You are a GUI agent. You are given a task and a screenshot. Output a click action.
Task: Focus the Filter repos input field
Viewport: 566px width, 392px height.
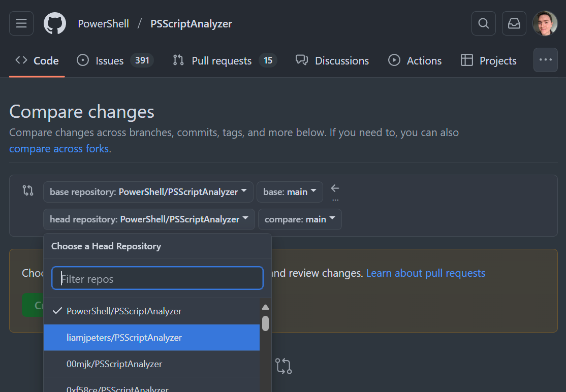pyautogui.click(x=158, y=278)
